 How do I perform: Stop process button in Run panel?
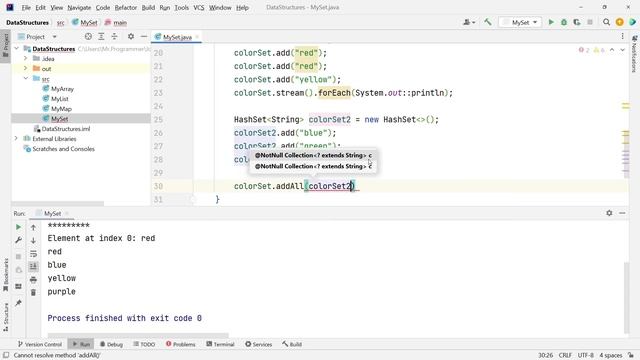pos(18,257)
